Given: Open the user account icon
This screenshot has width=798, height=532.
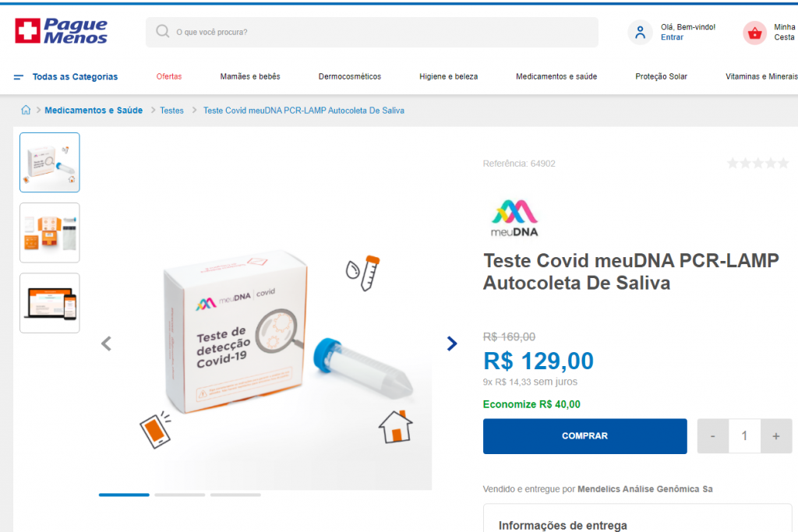Looking at the screenshot, I should coord(641,33).
